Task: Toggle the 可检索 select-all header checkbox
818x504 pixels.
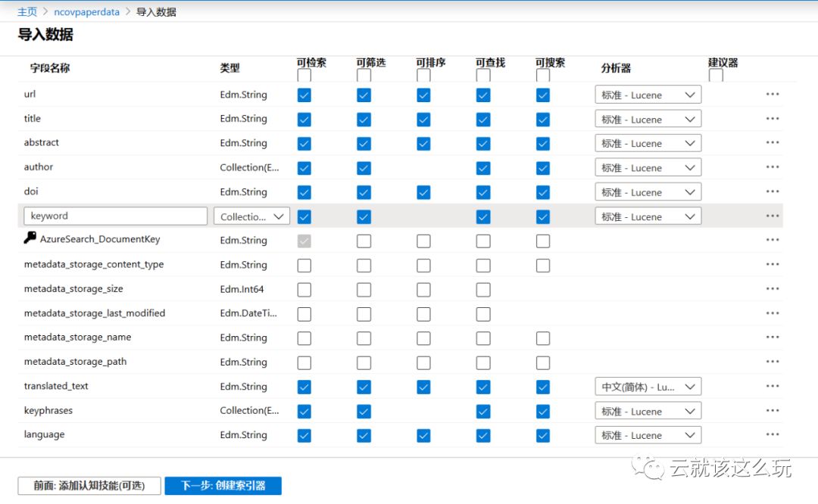Action: coord(304,76)
